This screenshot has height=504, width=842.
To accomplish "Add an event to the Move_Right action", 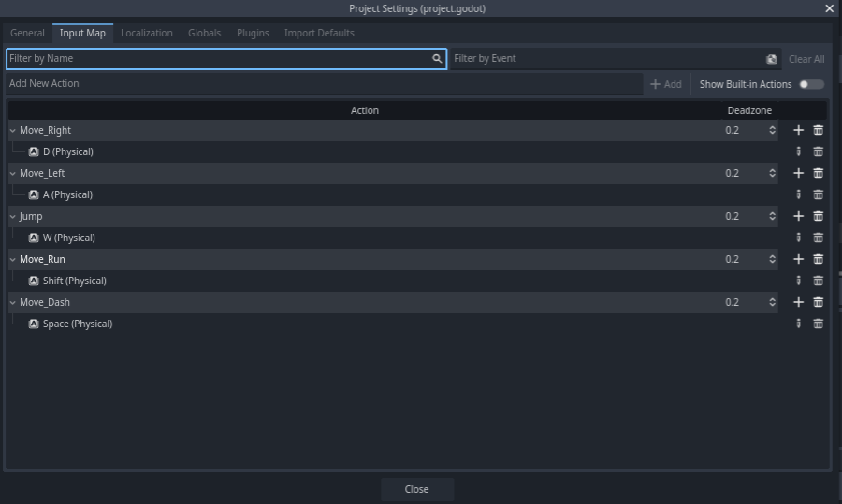I will coord(798,130).
